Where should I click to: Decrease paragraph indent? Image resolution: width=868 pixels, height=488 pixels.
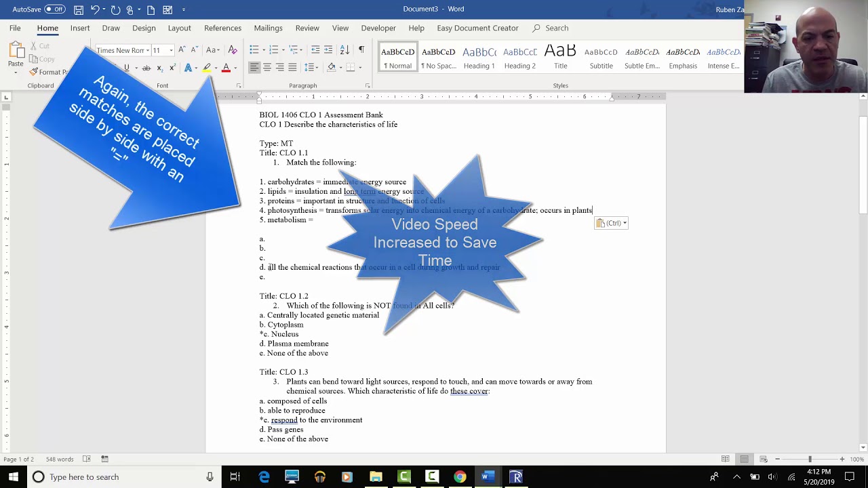(315, 50)
